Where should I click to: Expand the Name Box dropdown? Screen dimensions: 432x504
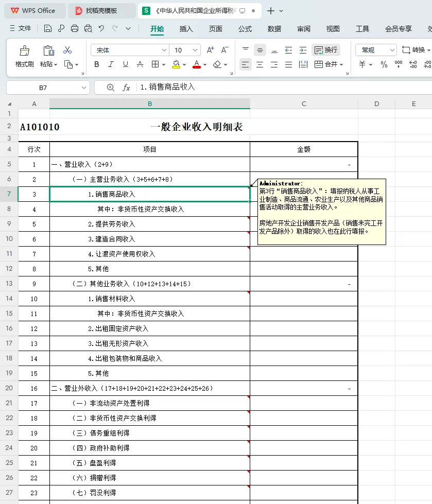click(x=84, y=88)
